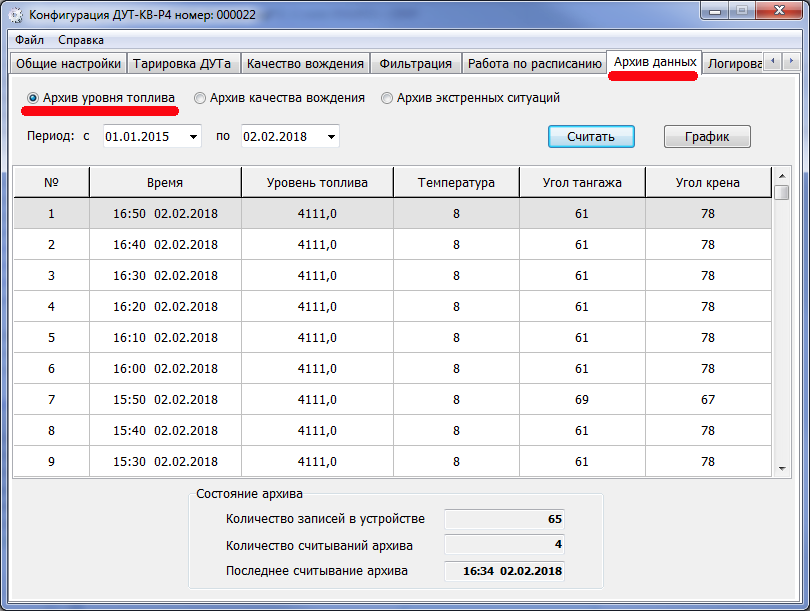
Task: Open the start date dropdown 01.01.2015
Action: point(193,137)
